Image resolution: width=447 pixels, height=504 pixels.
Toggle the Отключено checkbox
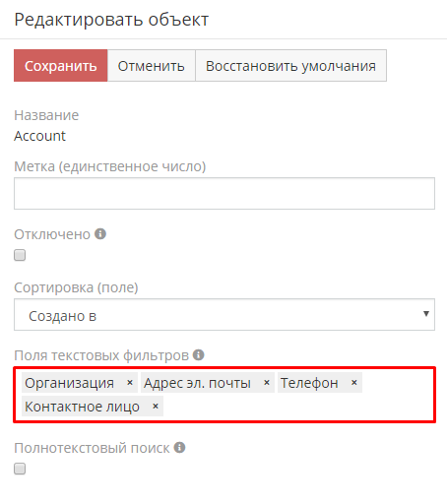[20, 255]
